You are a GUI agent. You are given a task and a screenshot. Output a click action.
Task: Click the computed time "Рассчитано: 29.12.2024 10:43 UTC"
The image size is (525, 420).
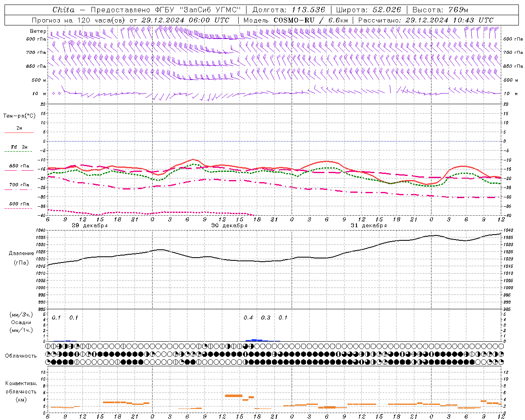426,20
